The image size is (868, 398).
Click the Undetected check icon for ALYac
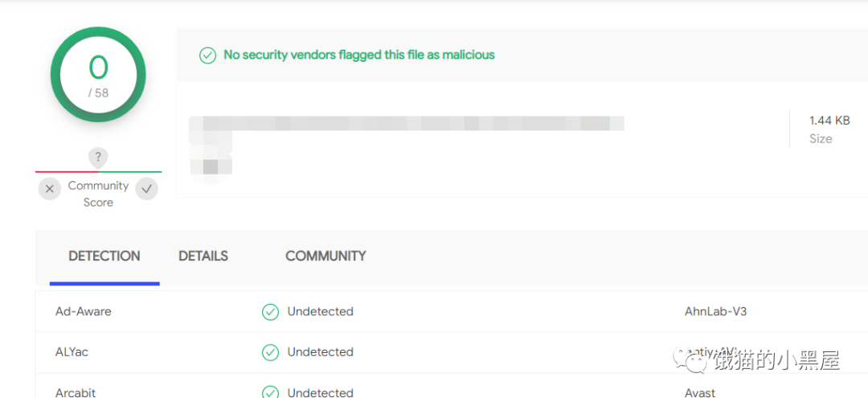click(271, 352)
